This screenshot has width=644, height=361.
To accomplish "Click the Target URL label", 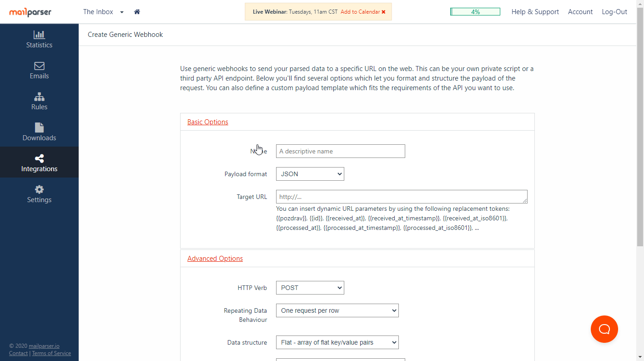I will click(252, 197).
